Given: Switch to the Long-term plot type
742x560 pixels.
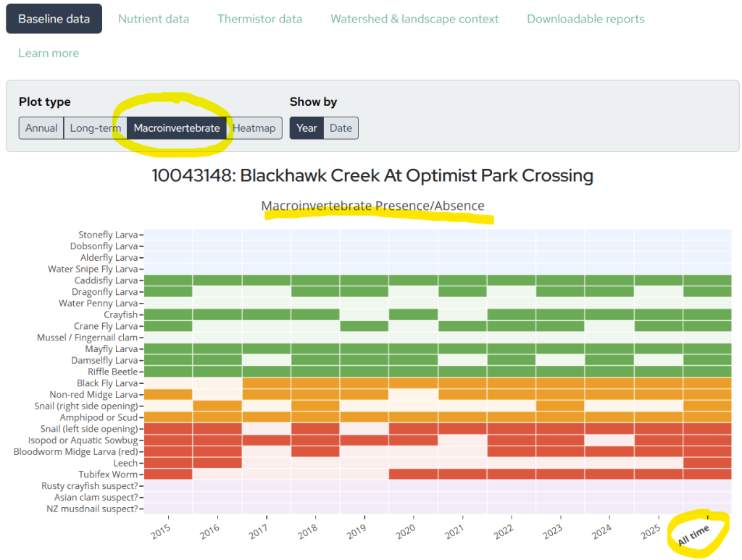Looking at the screenshot, I should pos(95,128).
